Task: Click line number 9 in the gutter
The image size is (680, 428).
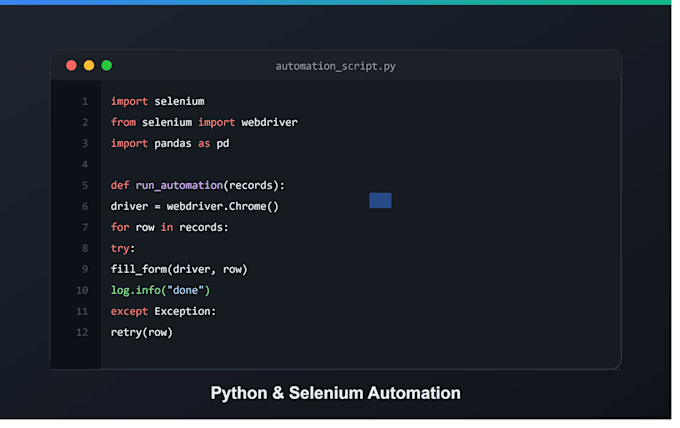Action: pyautogui.click(x=85, y=270)
